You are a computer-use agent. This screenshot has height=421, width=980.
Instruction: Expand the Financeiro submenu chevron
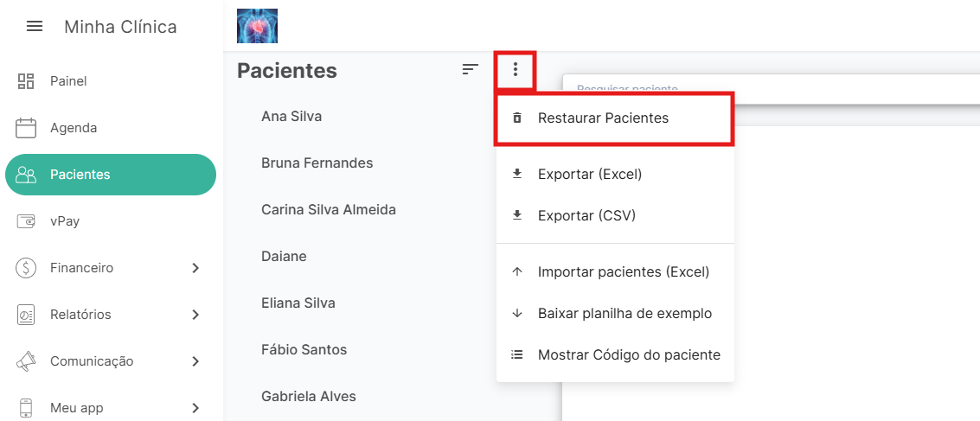(195, 268)
